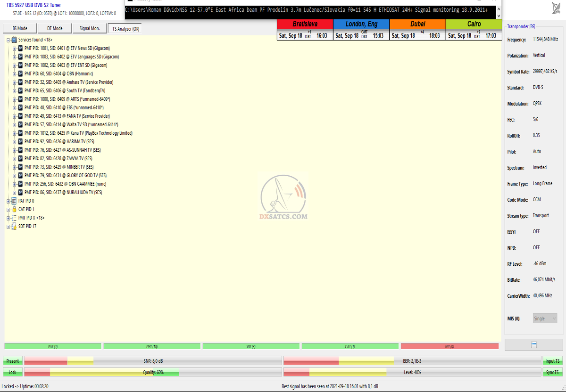Open the MIS Single dropdown
This screenshot has width=566, height=392.
(x=545, y=318)
